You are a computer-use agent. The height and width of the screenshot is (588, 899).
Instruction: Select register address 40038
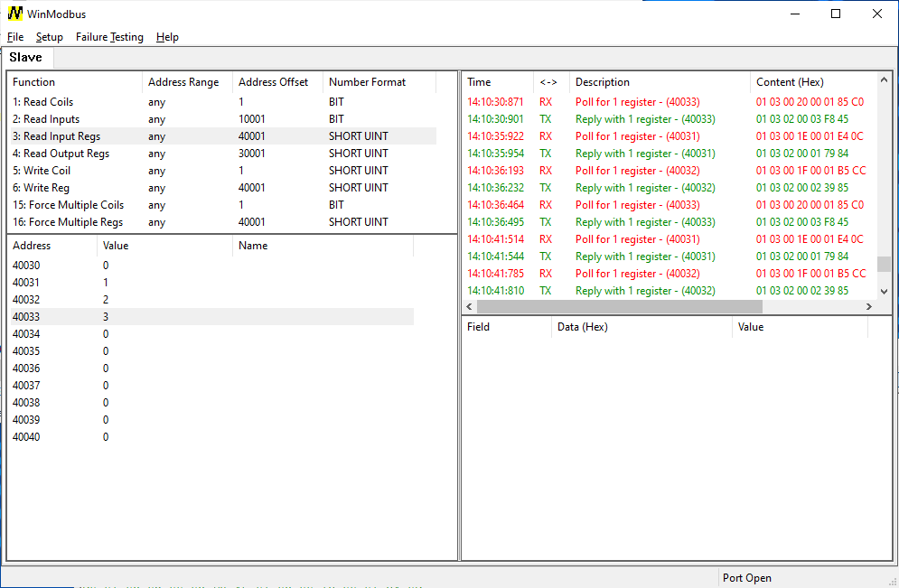pos(212,403)
